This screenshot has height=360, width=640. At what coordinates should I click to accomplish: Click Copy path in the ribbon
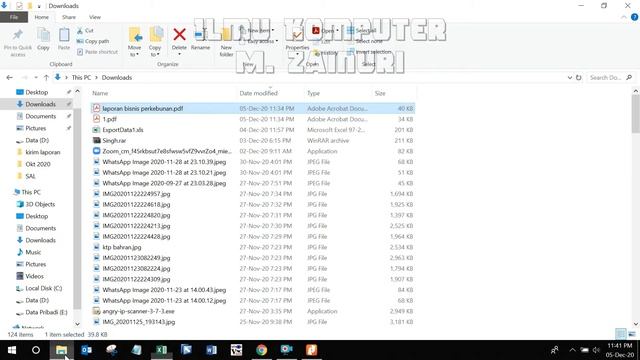tap(93, 41)
